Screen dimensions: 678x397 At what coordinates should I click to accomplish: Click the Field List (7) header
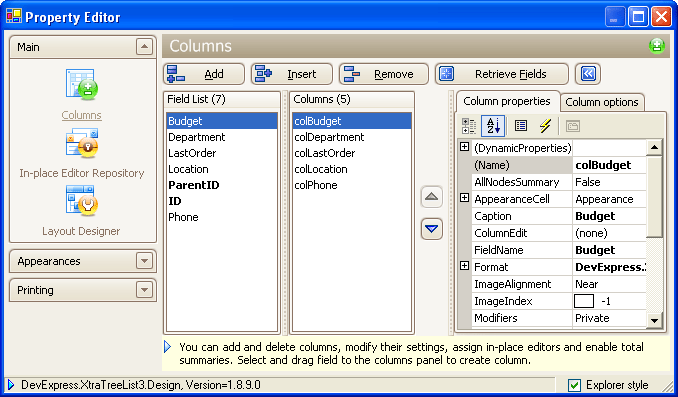(222, 99)
